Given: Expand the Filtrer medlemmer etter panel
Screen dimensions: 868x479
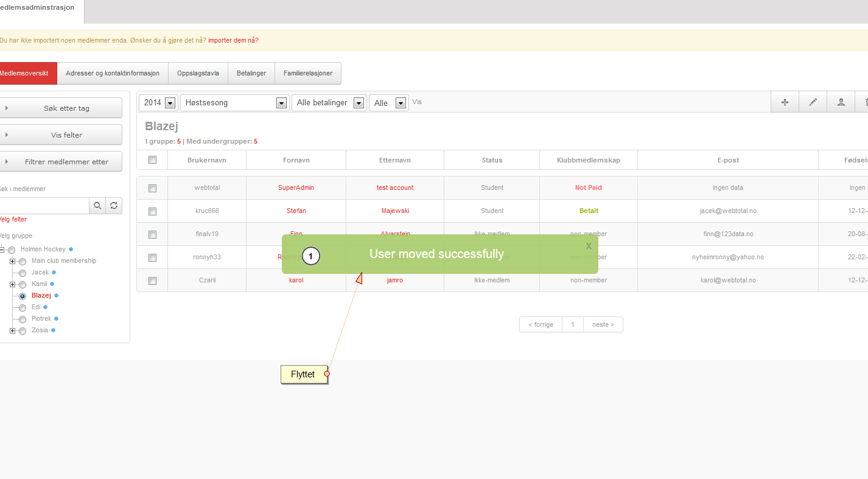Looking at the screenshot, I should (60, 161).
